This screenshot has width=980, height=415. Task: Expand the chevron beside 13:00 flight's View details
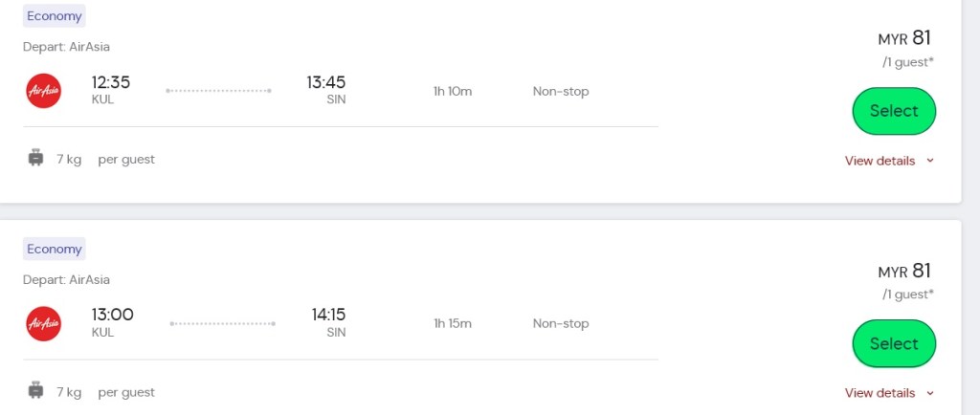pos(928,393)
